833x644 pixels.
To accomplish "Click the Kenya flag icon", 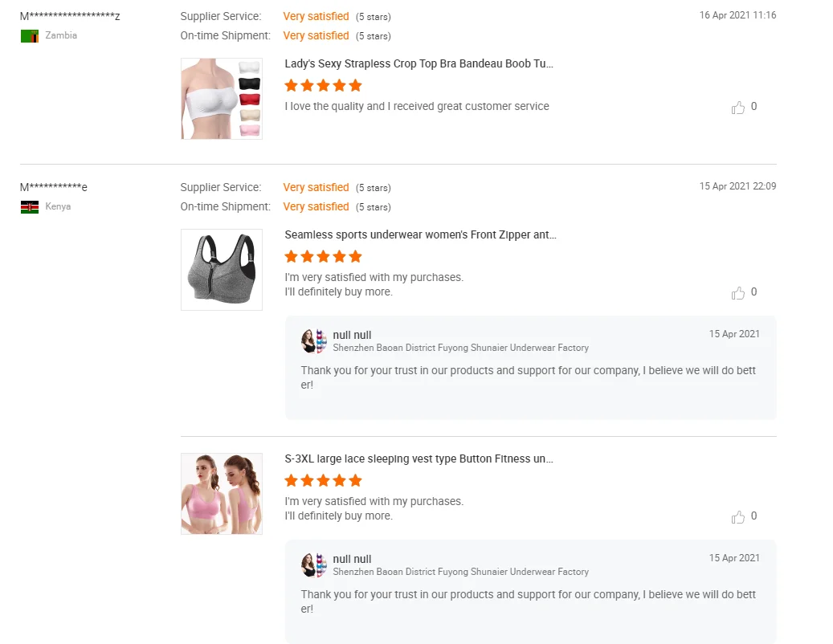I will point(30,207).
